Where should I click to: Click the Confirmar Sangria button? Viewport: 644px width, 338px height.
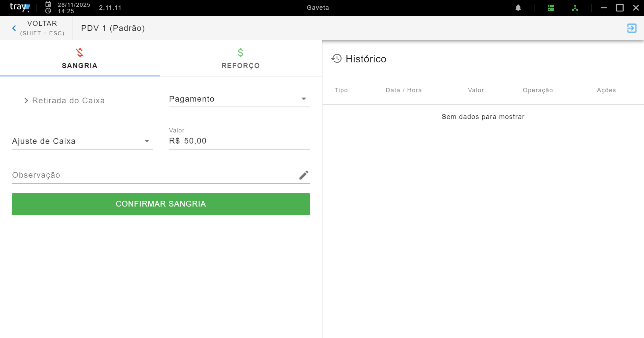(161, 204)
